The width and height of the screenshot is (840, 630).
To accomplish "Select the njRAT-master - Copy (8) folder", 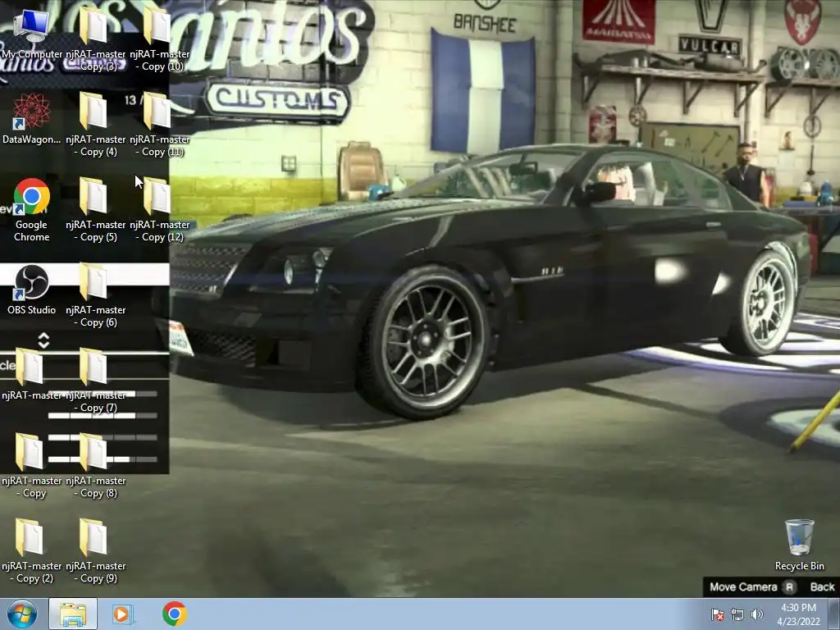I will click(x=95, y=466).
